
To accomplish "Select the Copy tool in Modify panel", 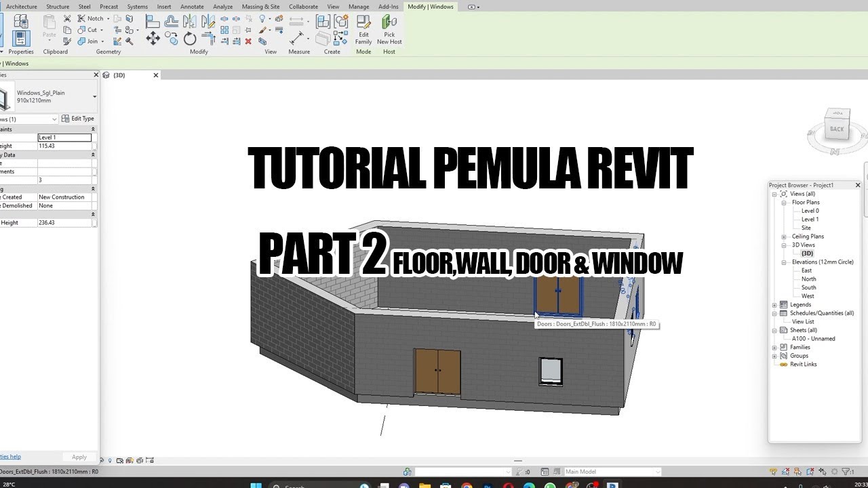I will click(172, 38).
